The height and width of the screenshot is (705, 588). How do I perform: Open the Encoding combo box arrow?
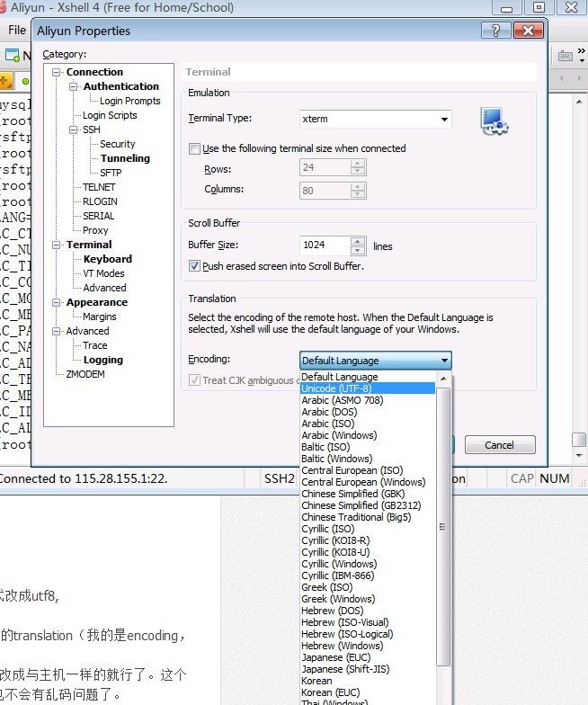[444, 361]
